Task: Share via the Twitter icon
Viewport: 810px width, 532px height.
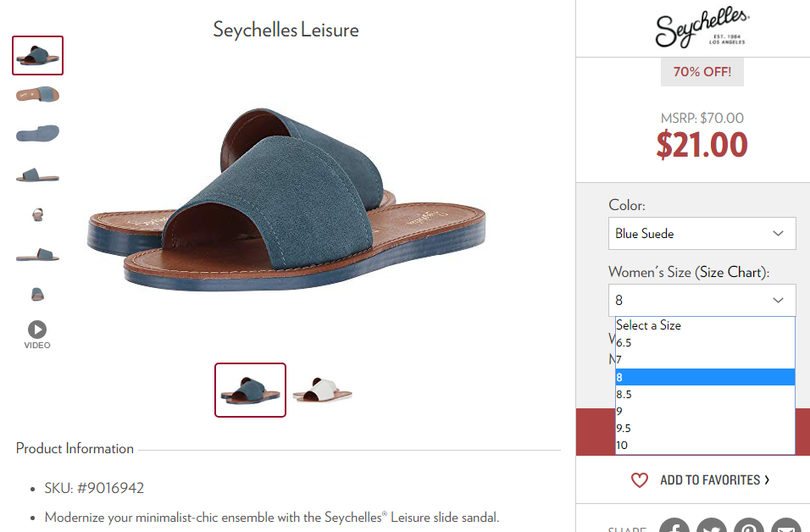Action: [x=712, y=525]
